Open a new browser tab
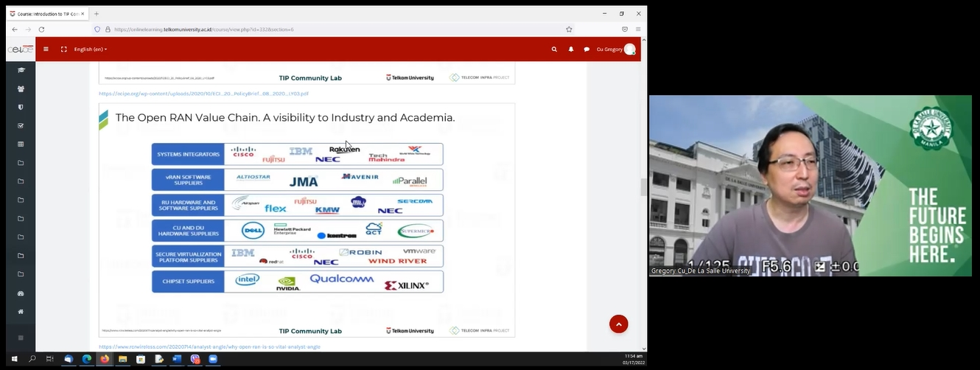This screenshot has height=370, width=980. pyautogui.click(x=97, y=13)
